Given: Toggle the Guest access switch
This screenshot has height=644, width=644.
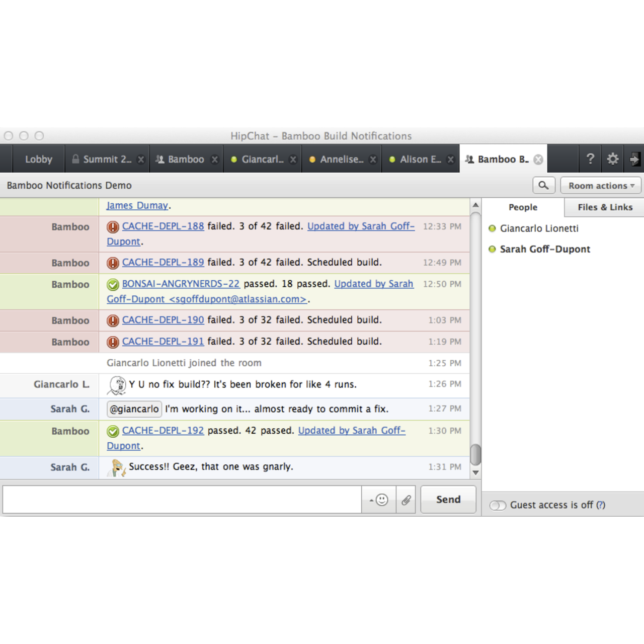Looking at the screenshot, I should [x=498, y=505].
